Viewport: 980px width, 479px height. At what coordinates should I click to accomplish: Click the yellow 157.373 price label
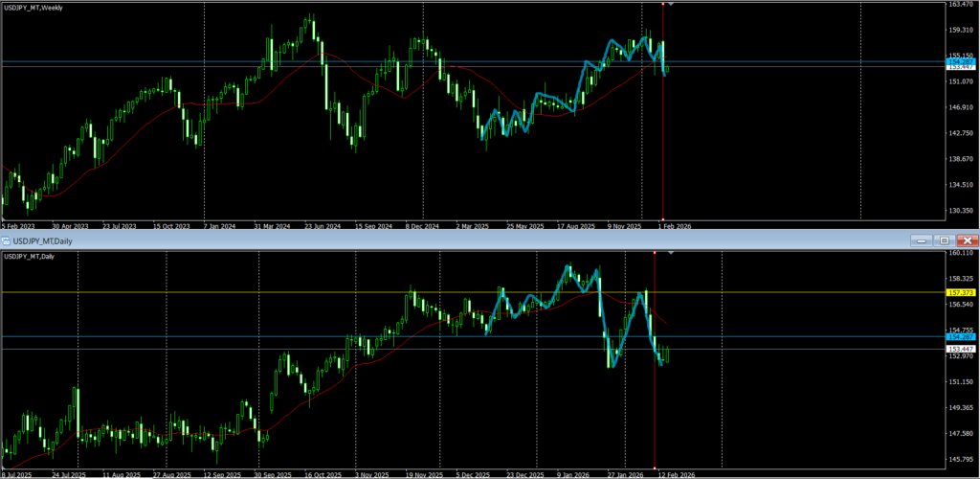pyautogui.click(x=959, y=292)
